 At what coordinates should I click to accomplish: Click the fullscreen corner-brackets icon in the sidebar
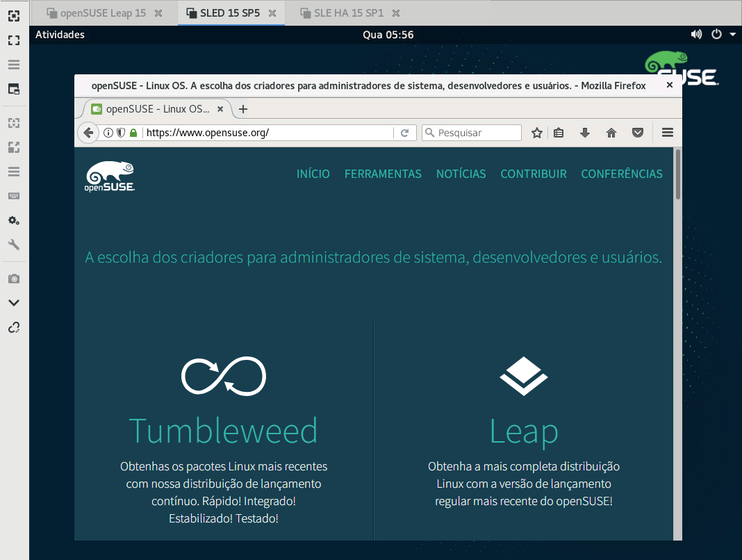[x=14, y=40]
